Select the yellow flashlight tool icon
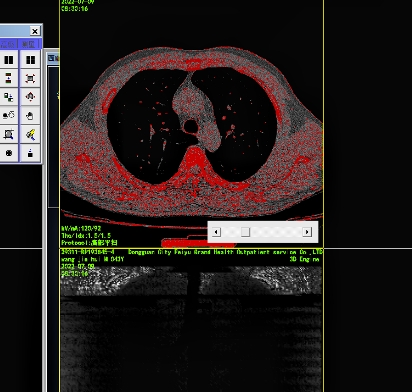Viewport: 412px width, 392px height. (30, 134)
